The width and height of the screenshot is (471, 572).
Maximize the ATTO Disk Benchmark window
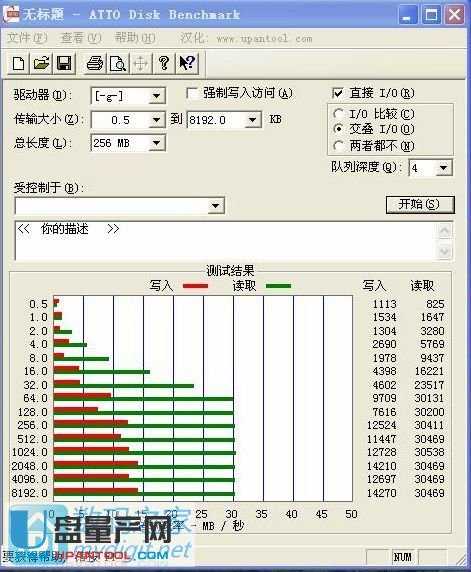click(x=431, y=15)
